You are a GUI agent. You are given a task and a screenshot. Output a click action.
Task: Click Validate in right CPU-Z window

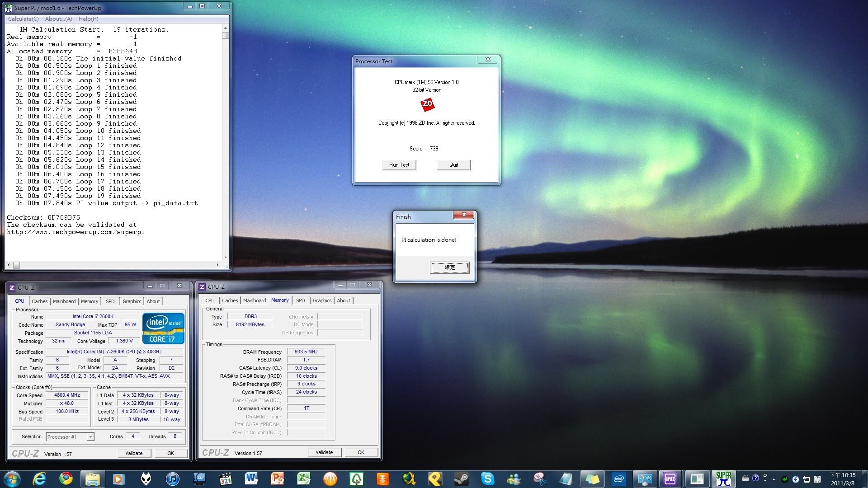tap(324, 452)
